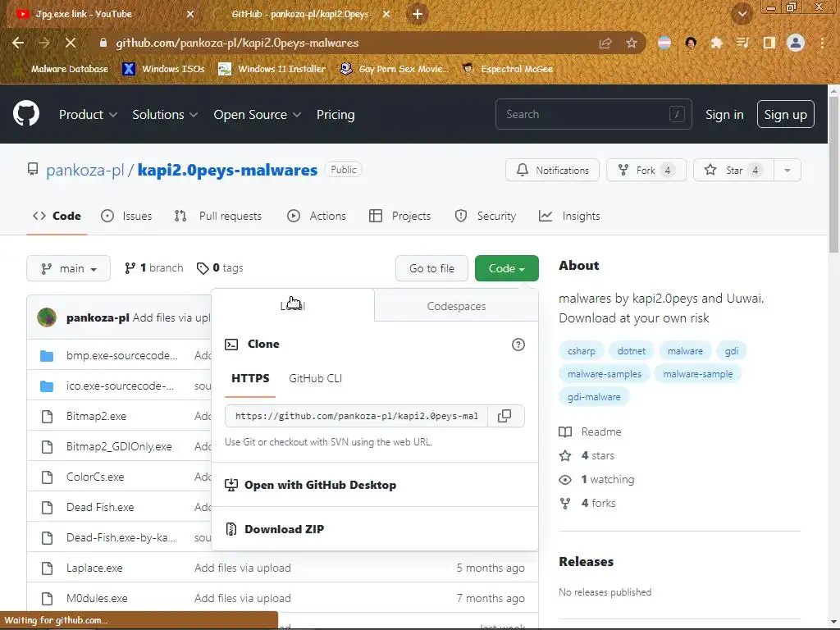Open the main branch dropdown

(x=69, y=268)
